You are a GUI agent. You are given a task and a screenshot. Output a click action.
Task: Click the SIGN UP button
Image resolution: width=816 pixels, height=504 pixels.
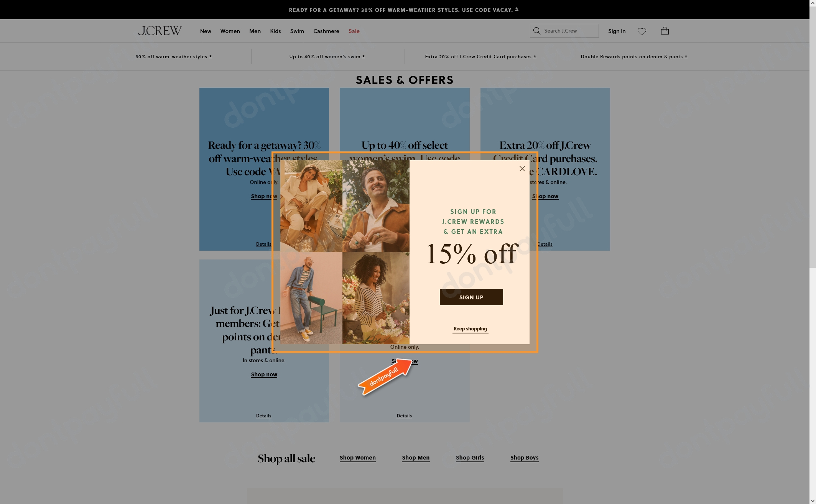coord(471,297)
